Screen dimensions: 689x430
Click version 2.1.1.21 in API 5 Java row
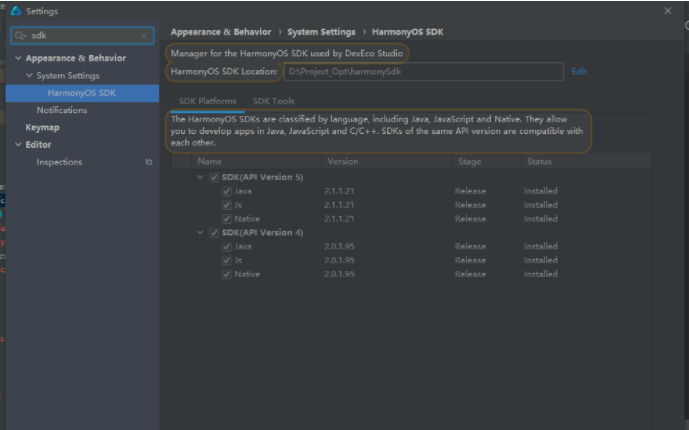click(339, 191)
